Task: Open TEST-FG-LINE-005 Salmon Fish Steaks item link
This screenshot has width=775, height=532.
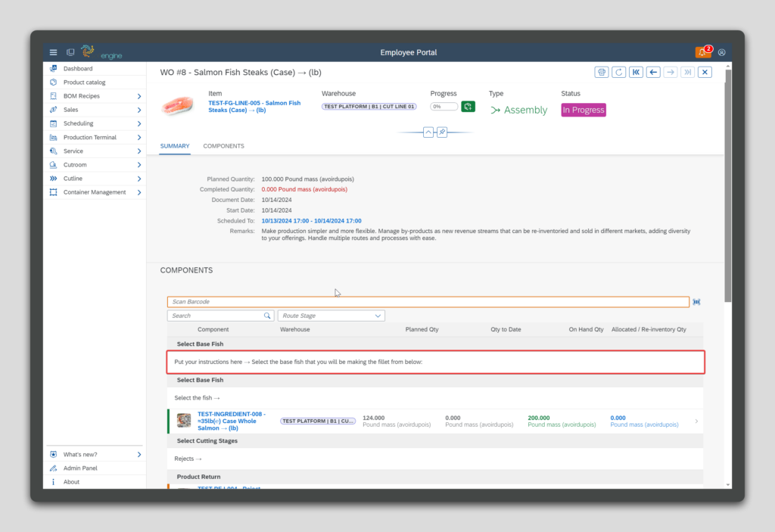Action: [x=254, y=106]
